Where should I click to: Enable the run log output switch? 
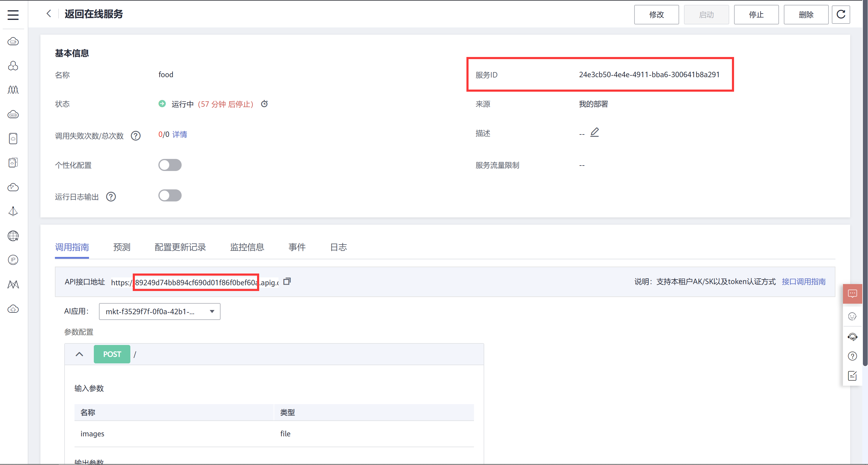coord(170,196)
